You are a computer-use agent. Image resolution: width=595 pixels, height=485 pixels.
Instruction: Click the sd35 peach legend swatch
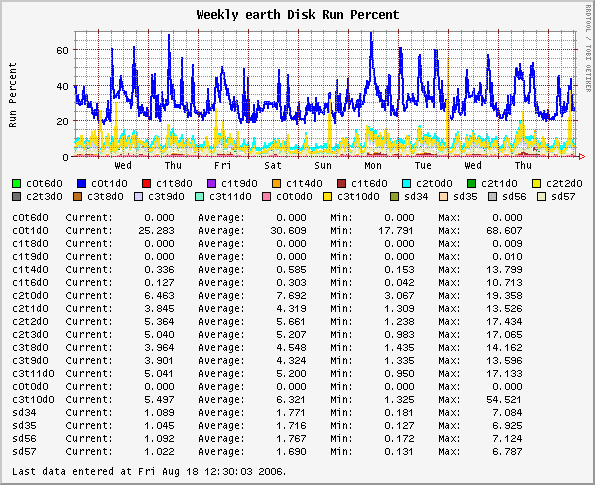[x=443, y=197]
